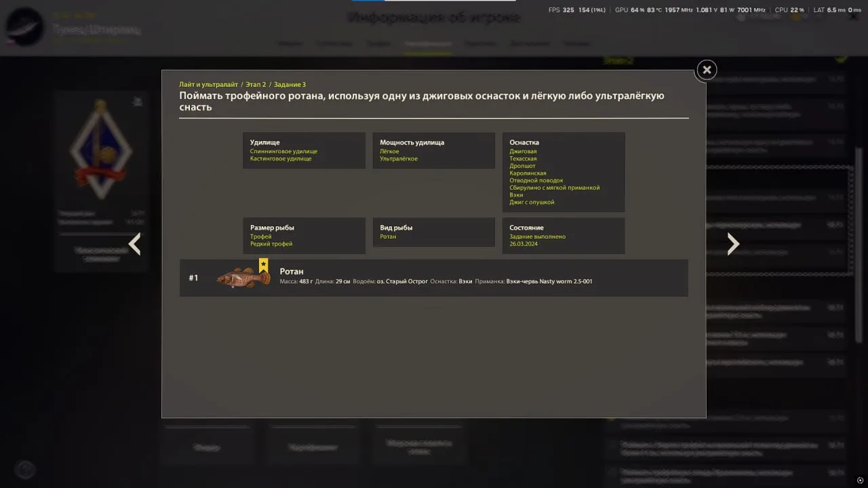Click the Оснастка requirements card
This screenshot has height=488, width=868.
[564, 172]
